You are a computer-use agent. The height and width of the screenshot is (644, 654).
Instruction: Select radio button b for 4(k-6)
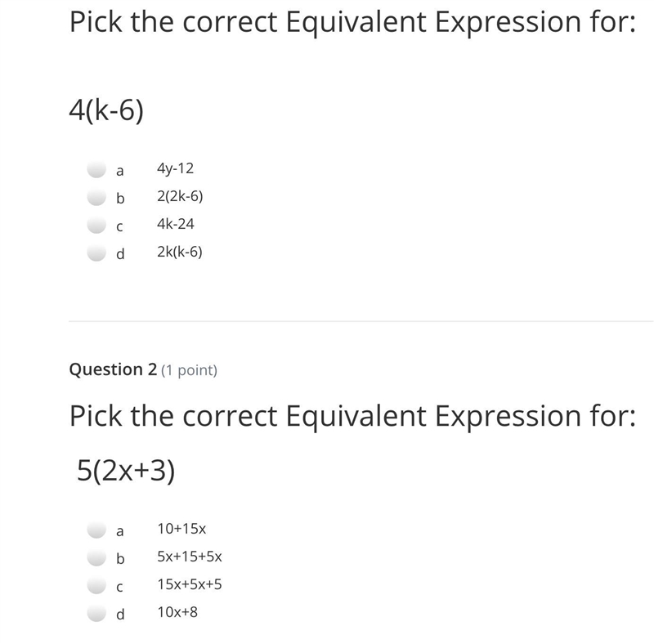(96, 197)
